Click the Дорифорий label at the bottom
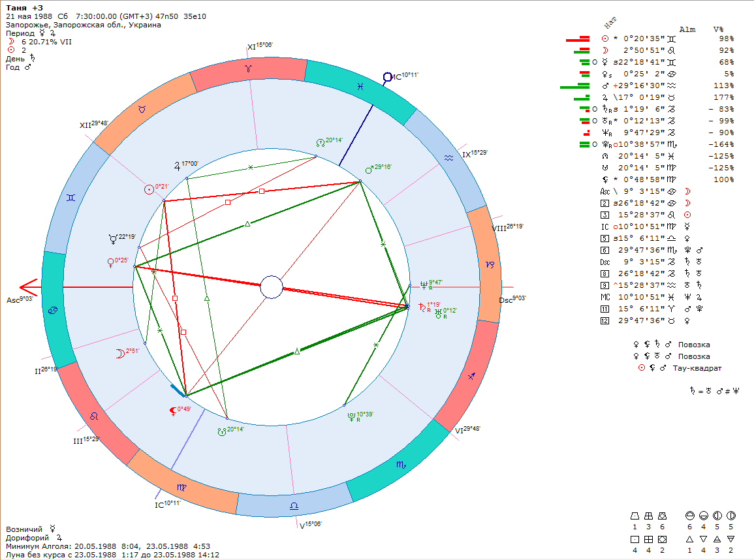754x560 pixels. (x=27, y=538)
